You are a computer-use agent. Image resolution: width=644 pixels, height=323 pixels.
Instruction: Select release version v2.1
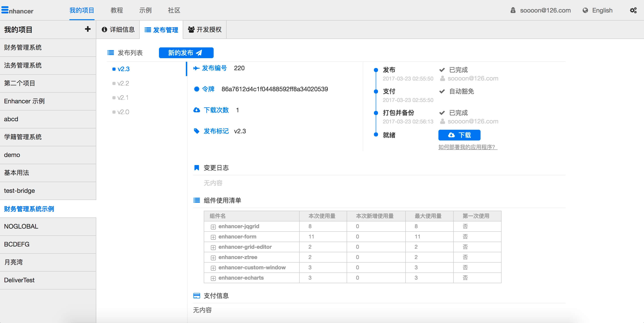click(123, 98)
